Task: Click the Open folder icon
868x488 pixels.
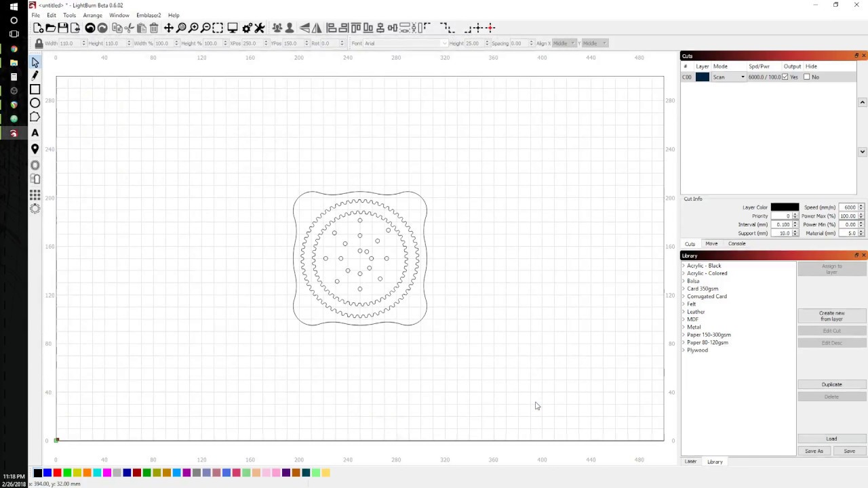Action: coord(51,28)
